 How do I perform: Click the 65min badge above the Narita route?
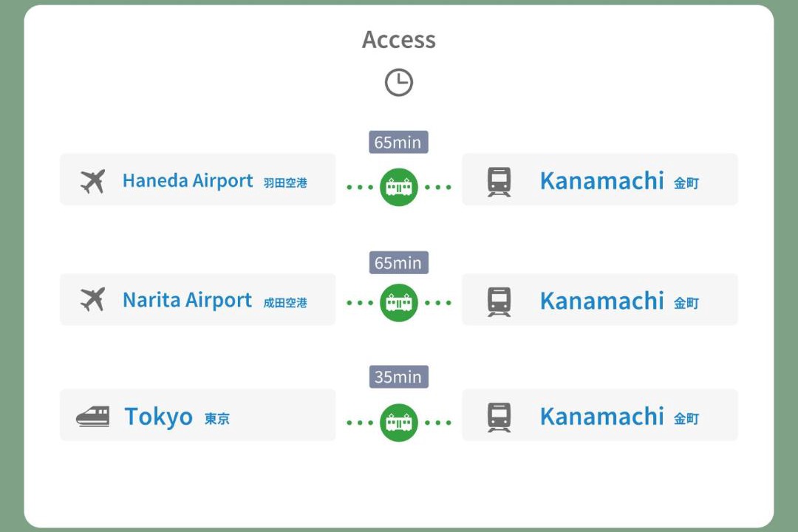point(398,262)
